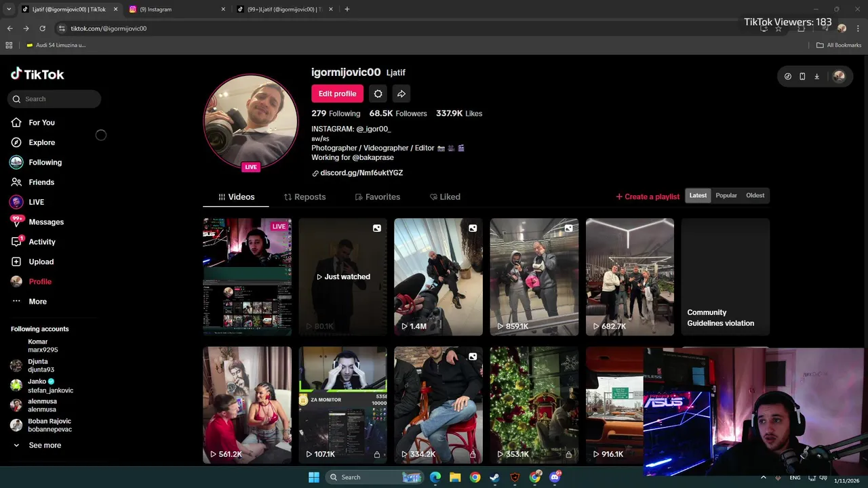
Task: Reload the current page
Action: tap(42, 28)
